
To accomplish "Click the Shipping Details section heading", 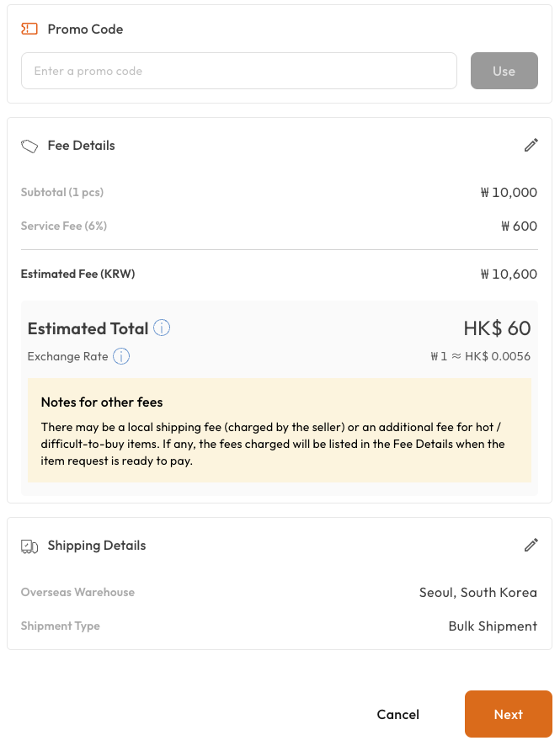I will 97,546.
